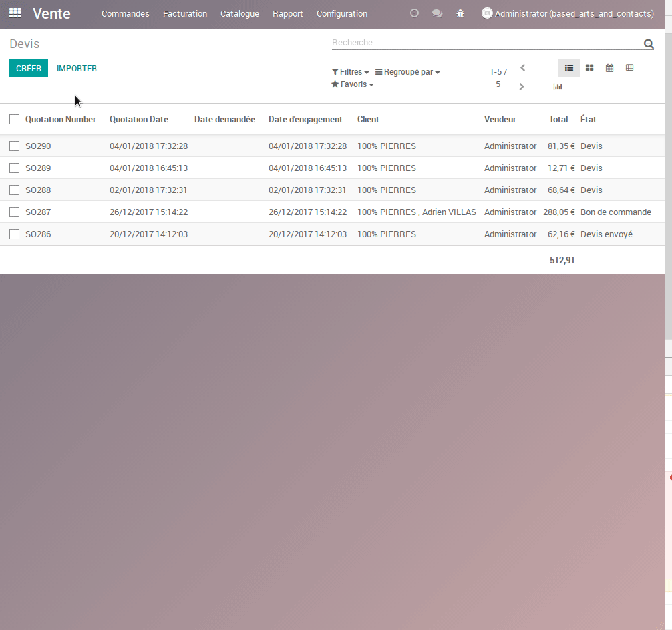Select all quotations via header checkbox
Screen dimensions: 672x630
pyautogui.click(x=14, y=118)
